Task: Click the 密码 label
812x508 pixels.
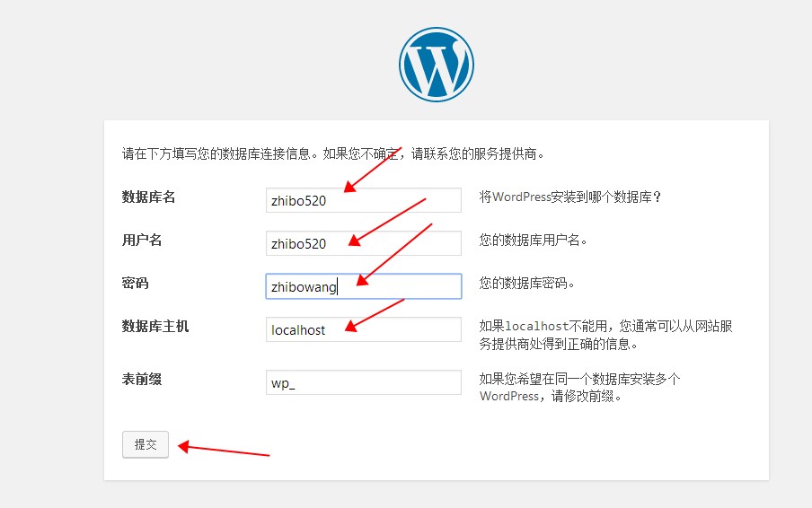Action: pos(135,283)
